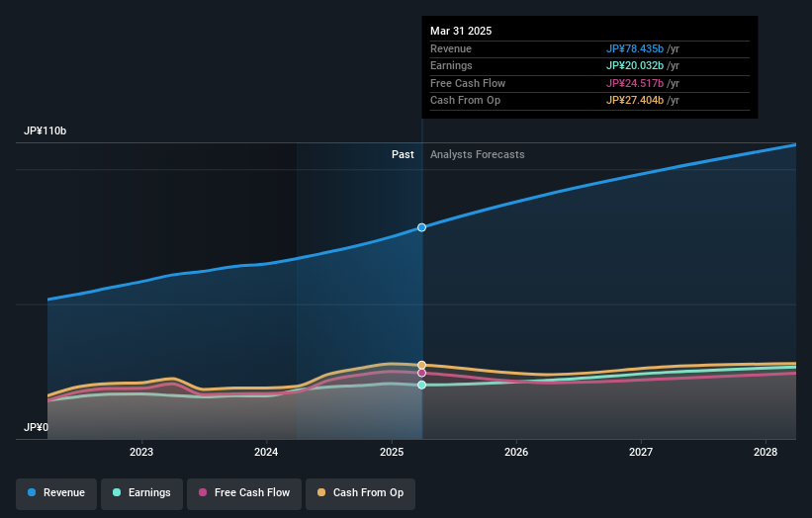Click the 2024 x-axis label
The height and width of the screenshot is (518, 812).
tap(266, 452)
